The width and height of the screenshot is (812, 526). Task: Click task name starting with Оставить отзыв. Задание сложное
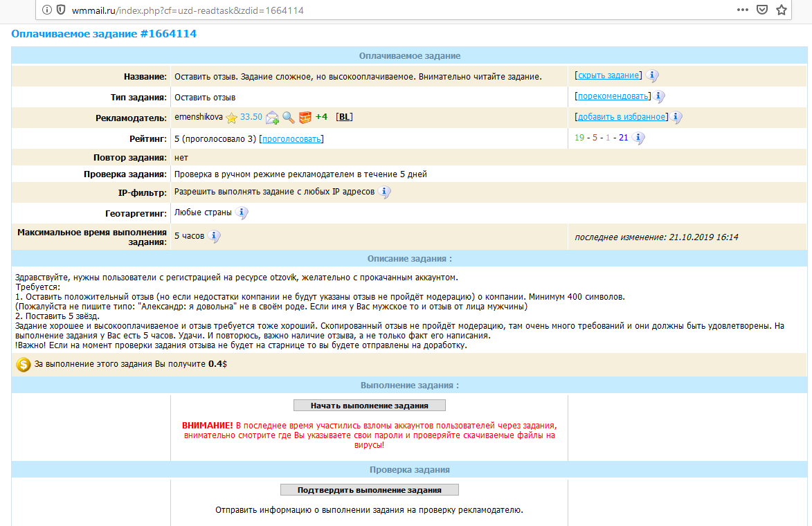[x=358, y=77]
